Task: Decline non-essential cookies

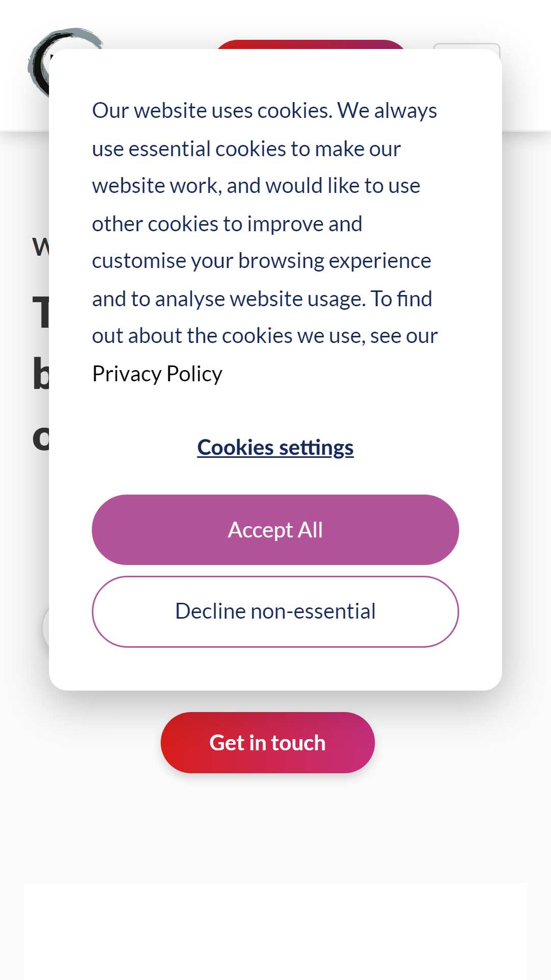Action: pyautogui.click(x=275, y=611)
